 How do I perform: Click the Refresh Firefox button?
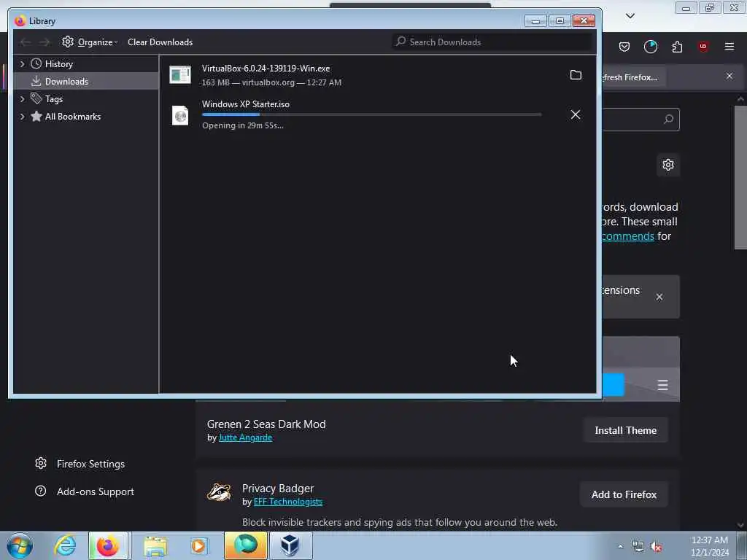634,77
